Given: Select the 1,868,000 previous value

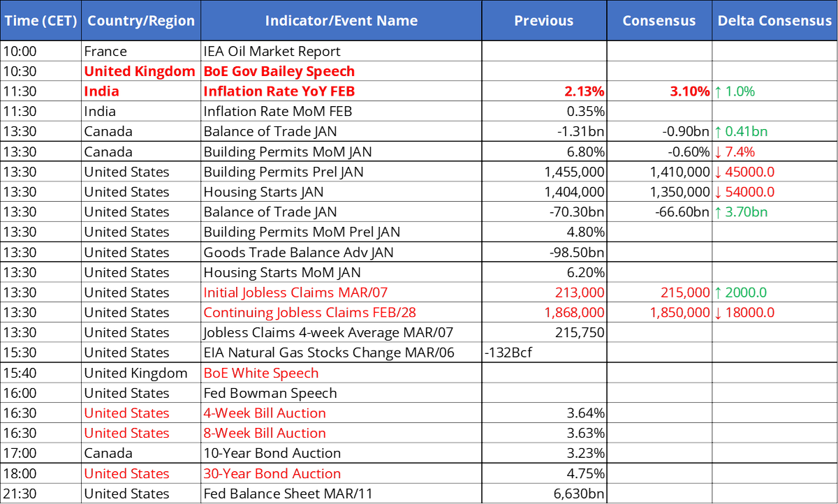Looking at the screenshot, I should coord(544,313).
